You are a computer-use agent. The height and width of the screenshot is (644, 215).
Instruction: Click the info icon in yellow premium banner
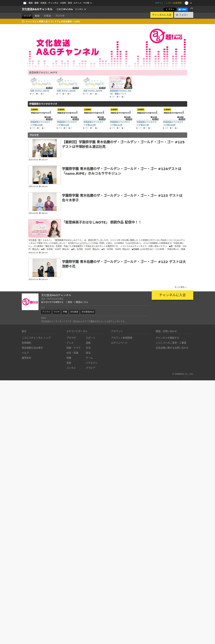click(23, 22)
